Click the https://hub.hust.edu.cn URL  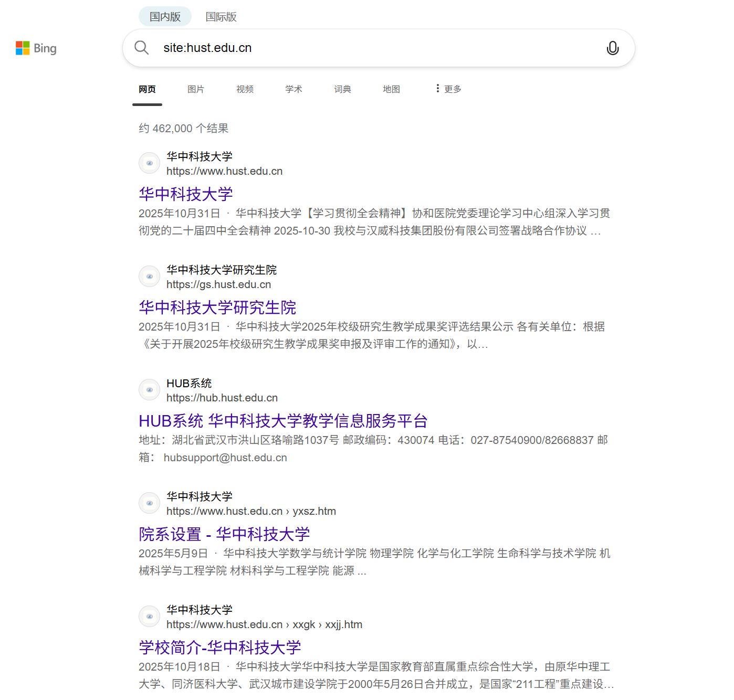coord(222,398)
